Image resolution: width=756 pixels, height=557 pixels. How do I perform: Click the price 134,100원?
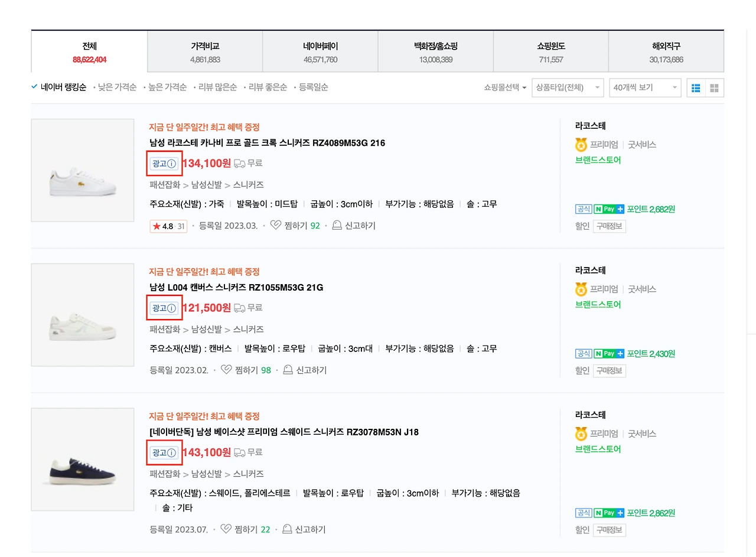pyautogui.click(x=206, y=164)
